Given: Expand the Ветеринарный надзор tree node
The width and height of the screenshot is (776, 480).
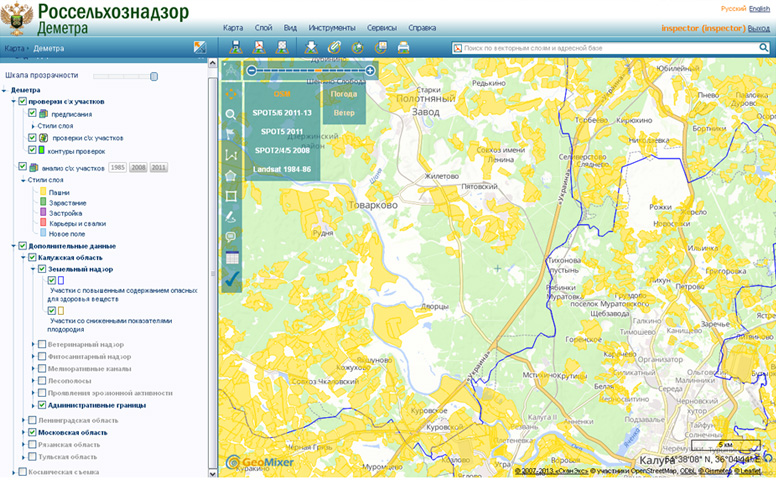Looking at the screenshot, I should 33,344.
